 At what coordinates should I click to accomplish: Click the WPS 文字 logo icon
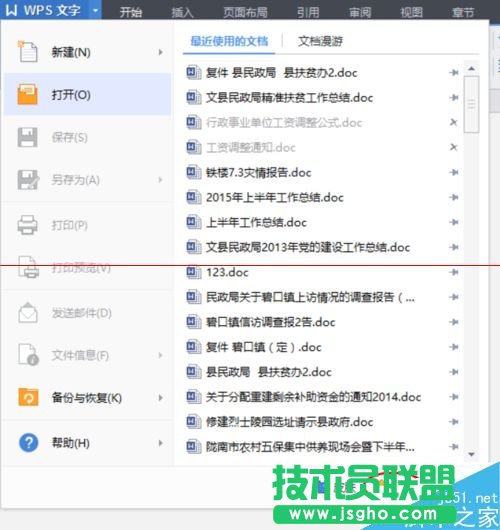pos(11,10)
